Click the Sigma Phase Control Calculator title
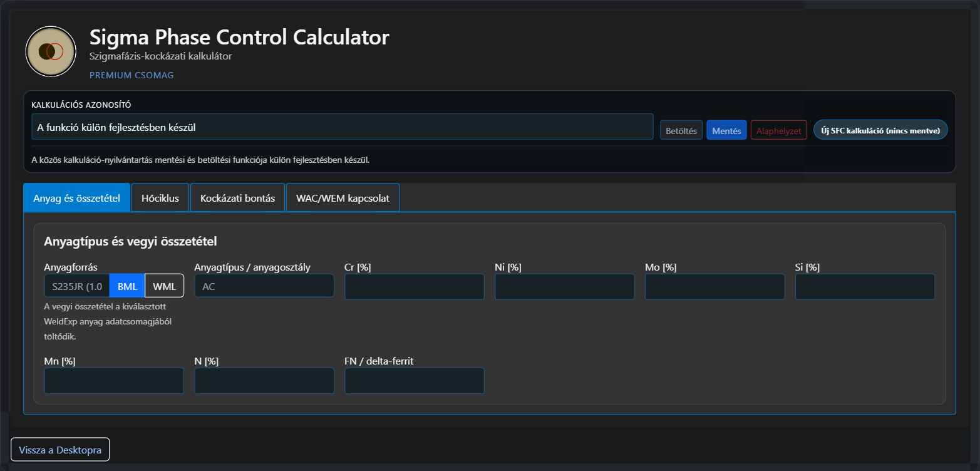The height and width of the screenshot is (471, 980). click(x=239, y=37)
